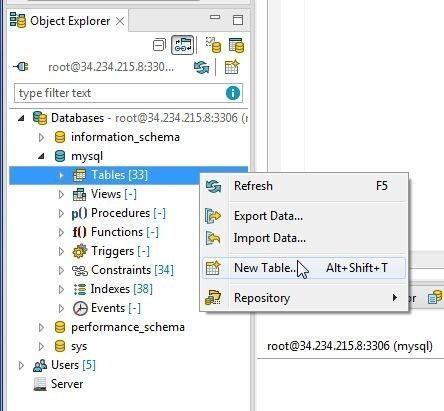Click the type filter text field
Viewport: 444px width, 411px height.
click(128, 93)
